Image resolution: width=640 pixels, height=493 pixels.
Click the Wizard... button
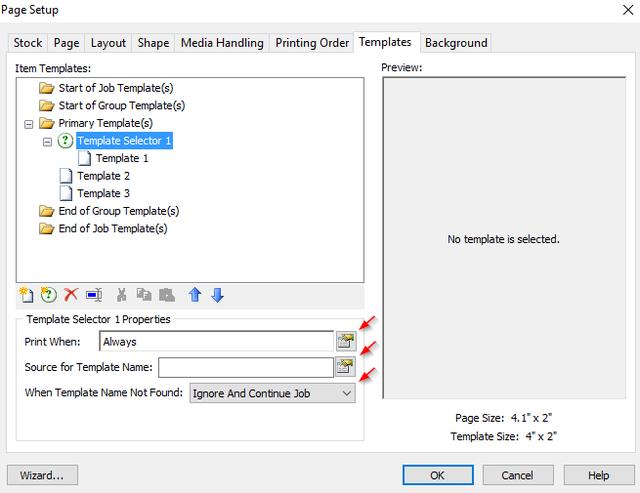[x=42, y=475]
